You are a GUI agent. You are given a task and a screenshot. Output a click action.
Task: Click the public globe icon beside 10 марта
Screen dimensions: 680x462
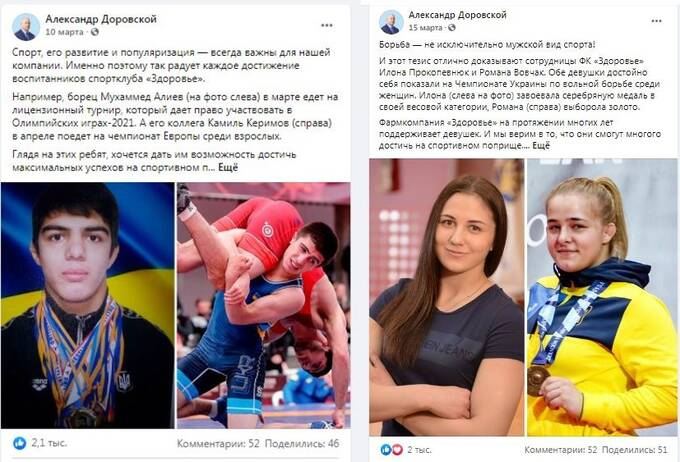pyautogui.click(x=95, y=32)
